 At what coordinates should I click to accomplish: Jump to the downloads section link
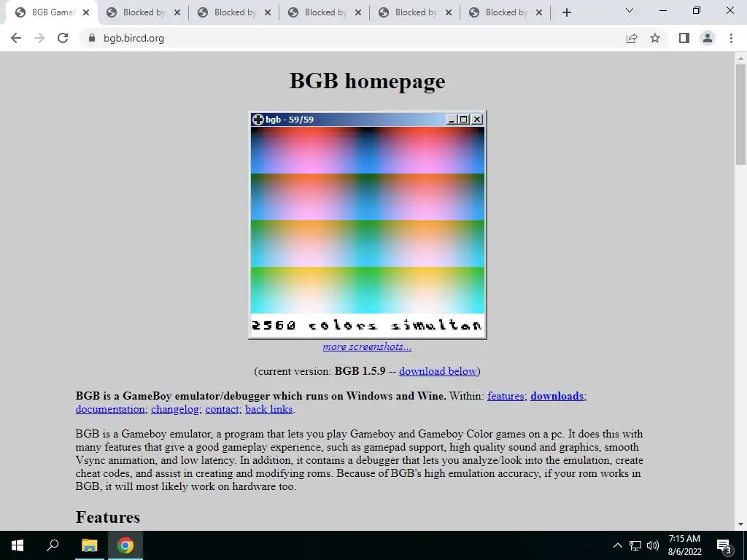click(x=557, y=396)
